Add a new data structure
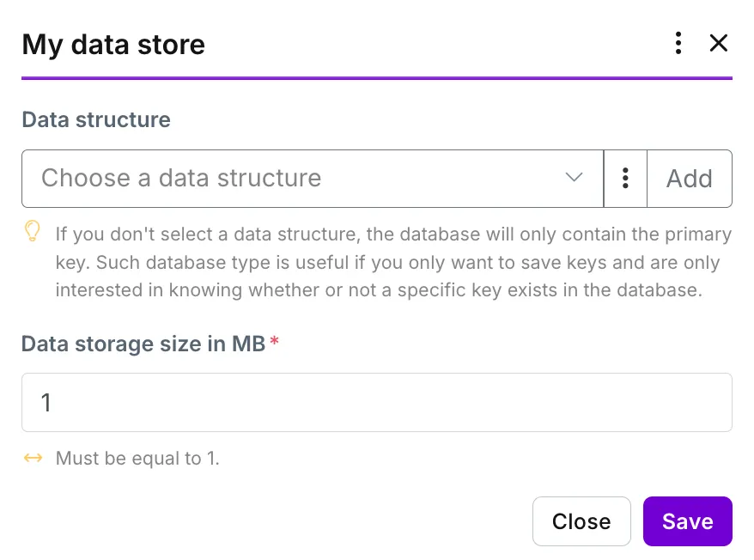 pyautogui.click(x=690, y=179)
